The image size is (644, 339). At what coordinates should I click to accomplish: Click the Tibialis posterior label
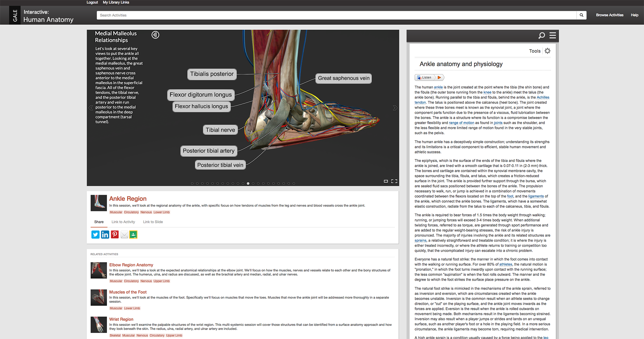pos(212,74)
